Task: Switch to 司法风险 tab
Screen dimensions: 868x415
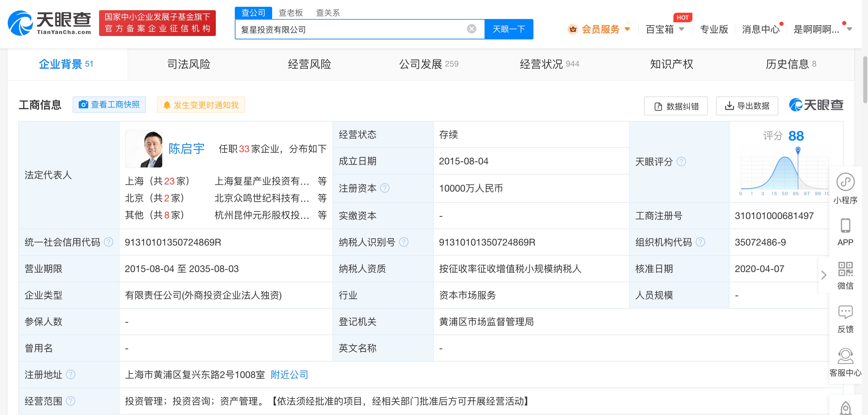Action: pos(189,64)
